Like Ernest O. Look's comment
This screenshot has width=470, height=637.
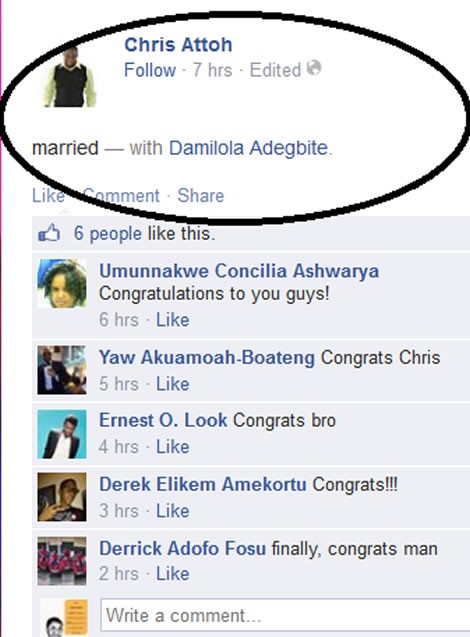(x=173, y=447)
